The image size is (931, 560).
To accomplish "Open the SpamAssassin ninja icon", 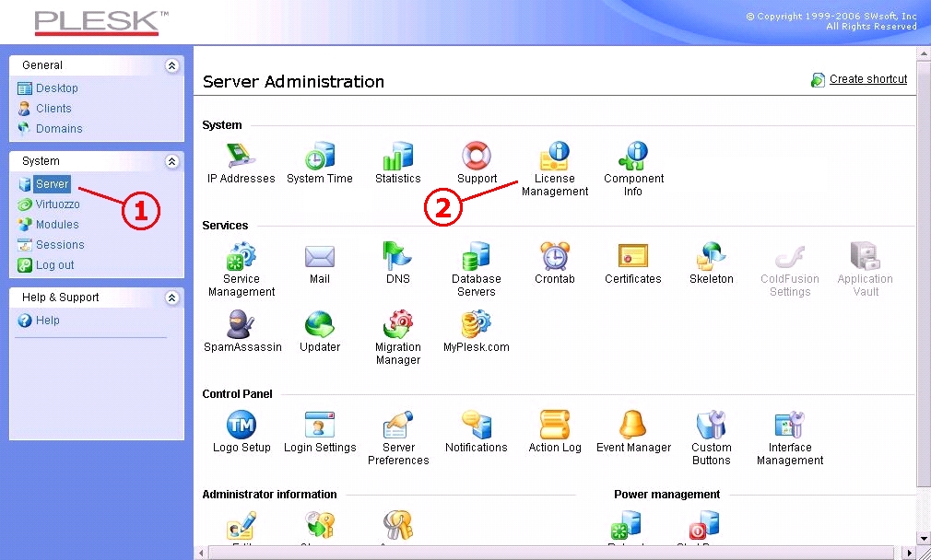I will coord(242,324).
